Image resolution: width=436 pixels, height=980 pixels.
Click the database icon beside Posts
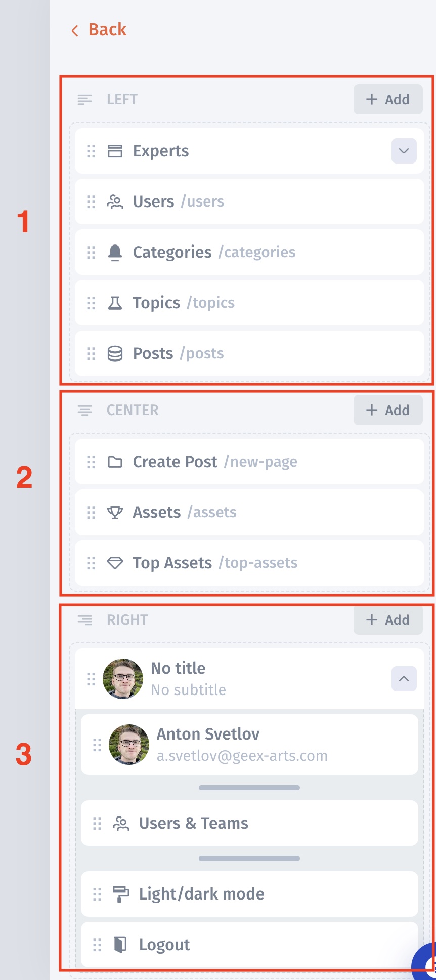point(115,353)
